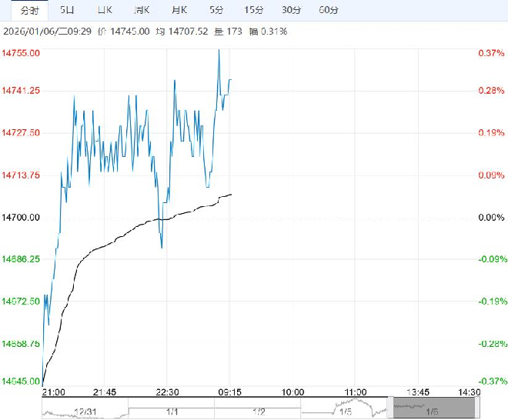Click the 1/1 segment in bottom timeline
The width and height of the screenshot is (508, 420).
[172, 410]
